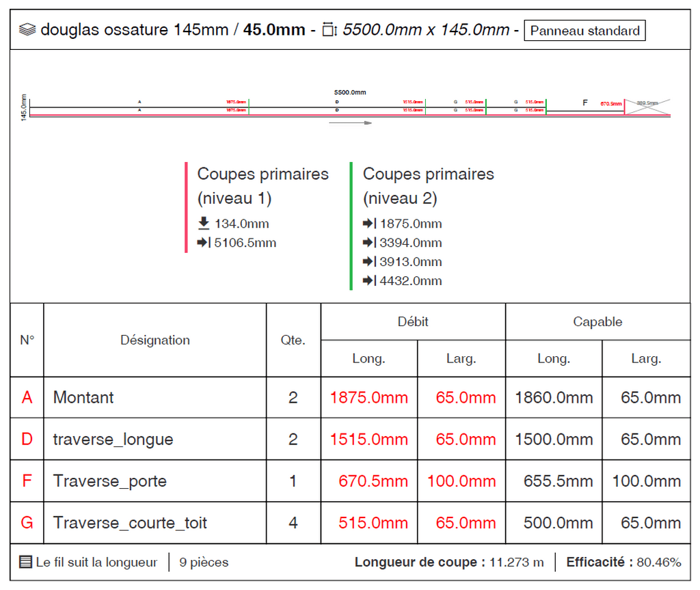This screenshot has width=700, height=590.
Task: Click the red part letter D
Action: coord(27,439)
